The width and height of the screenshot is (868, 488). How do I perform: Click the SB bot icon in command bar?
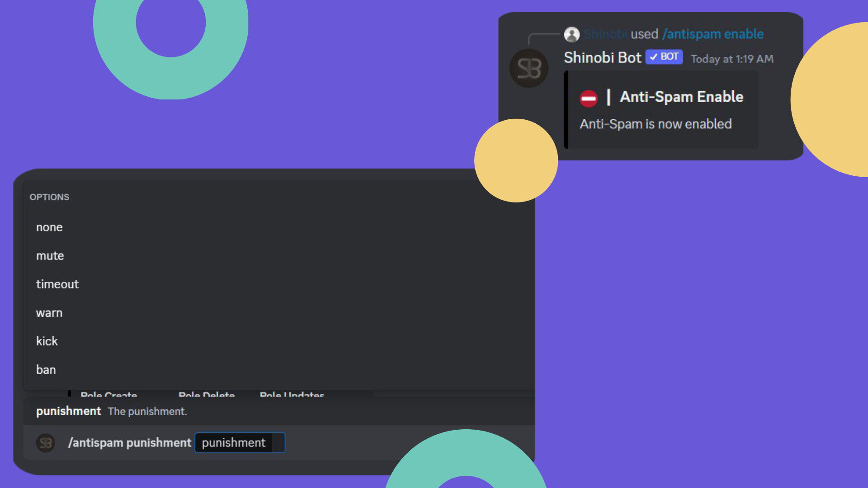pos(46,443)
